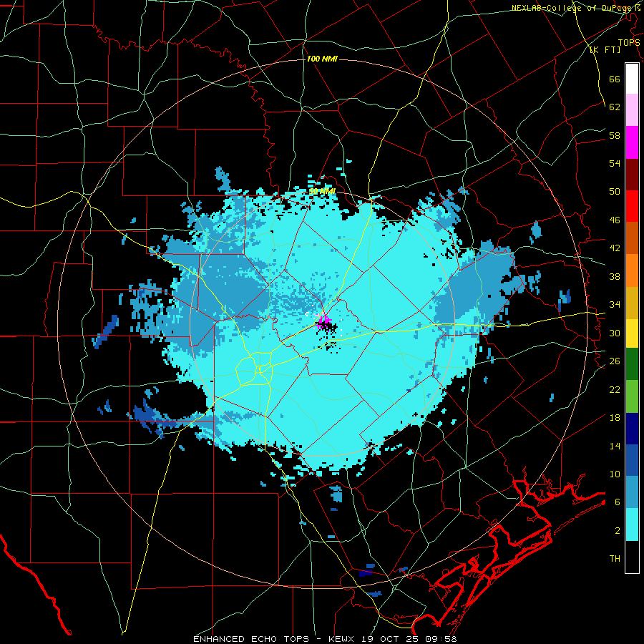The width and height of the screenshot is (644, 644).
Task: Click the bright yellow legend swatch
Action: (632, 333)
